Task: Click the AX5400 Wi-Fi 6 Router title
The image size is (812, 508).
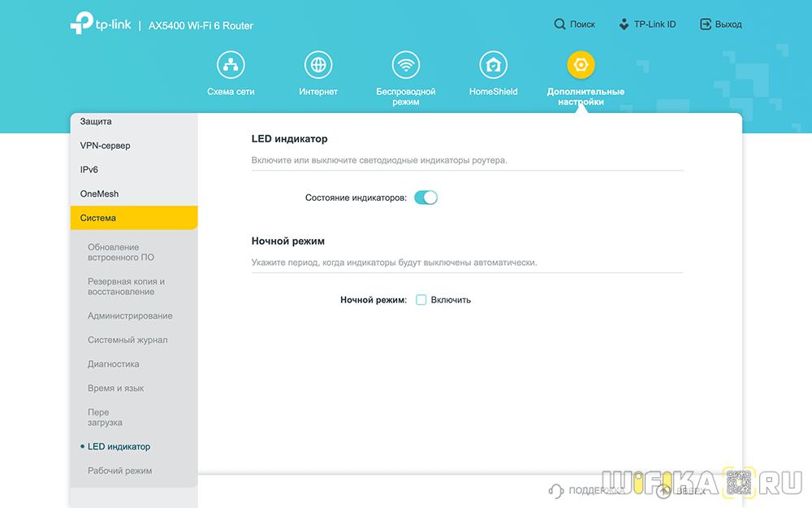Action: (x=201, y=25)
